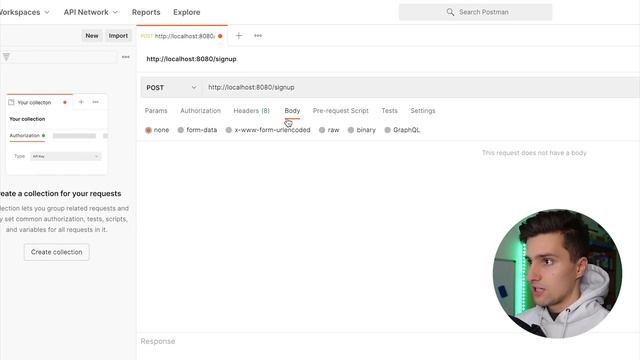Select the GraphQL body option
The width and height of the screenshot is (640, 360).
point(402,130)
